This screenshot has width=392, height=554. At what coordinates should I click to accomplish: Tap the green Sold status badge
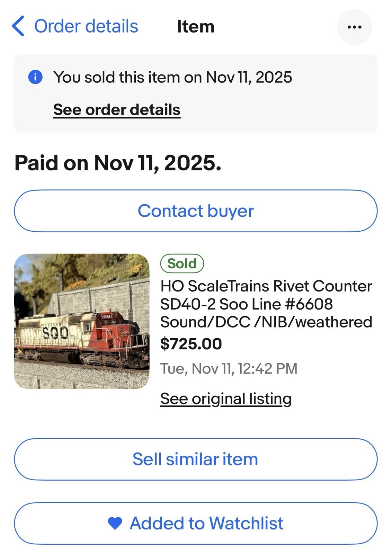click(x=182, y=263)
